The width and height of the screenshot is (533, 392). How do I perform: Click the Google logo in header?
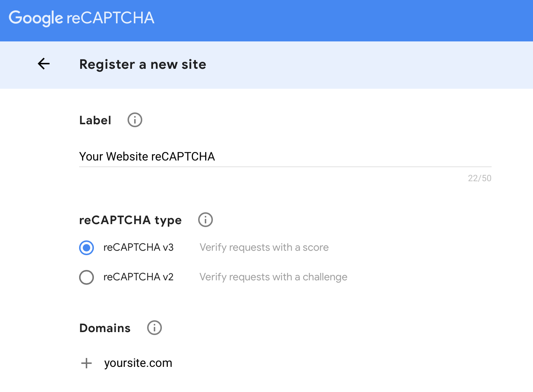[36, 18]
